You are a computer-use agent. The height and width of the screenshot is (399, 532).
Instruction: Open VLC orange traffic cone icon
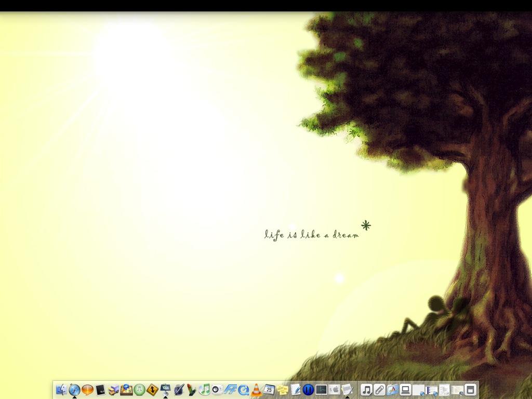(x=256, y=390)
